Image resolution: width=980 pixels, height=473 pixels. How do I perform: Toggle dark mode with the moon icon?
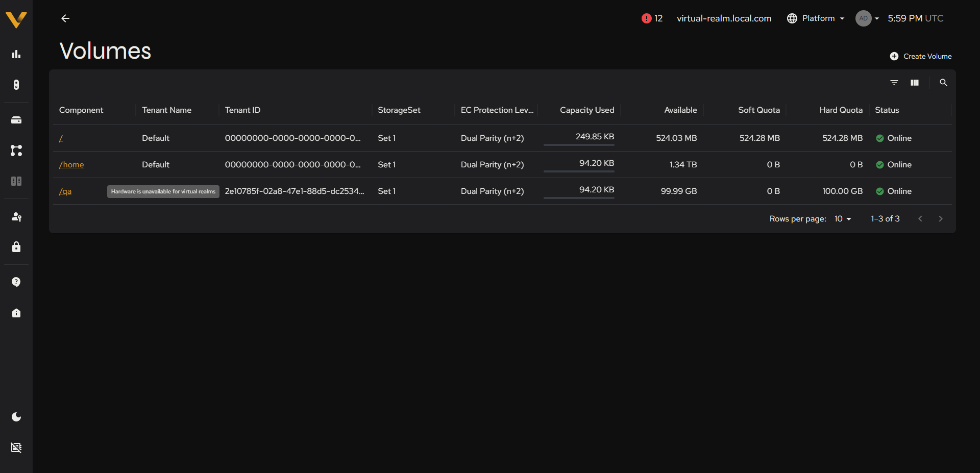click(16, 417)
